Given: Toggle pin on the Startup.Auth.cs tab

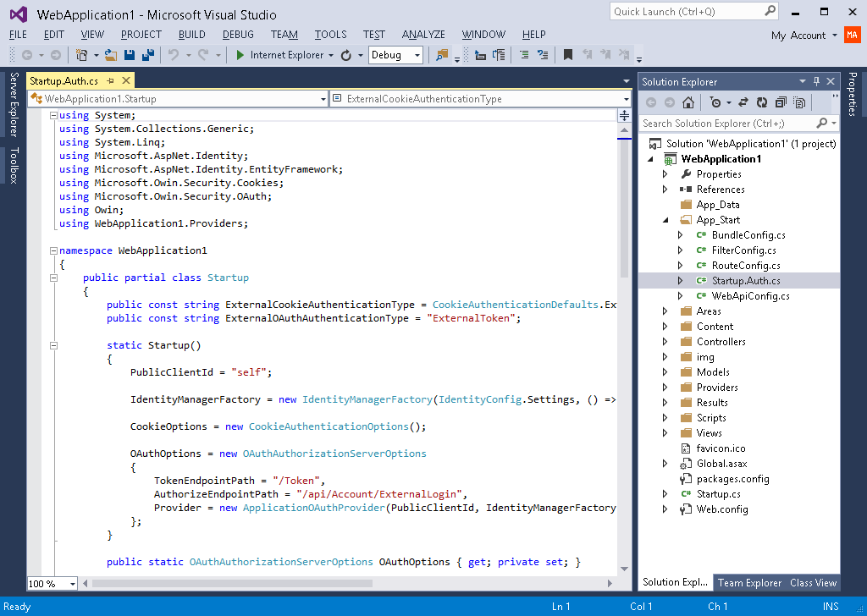Looking at the screenshot, I should point(110,81).
